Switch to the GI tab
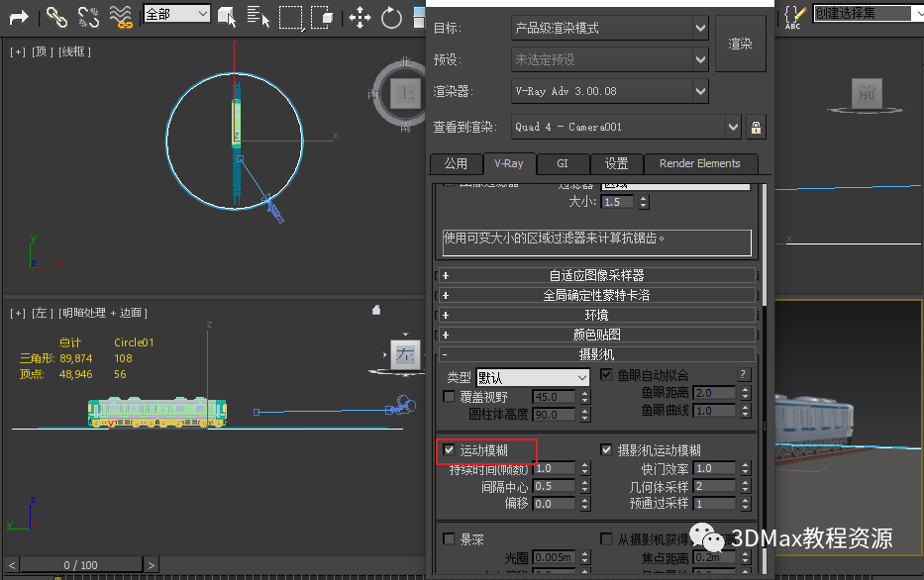Image resolution: width=924 pixels, height=580 pixels. click(563, 163)
